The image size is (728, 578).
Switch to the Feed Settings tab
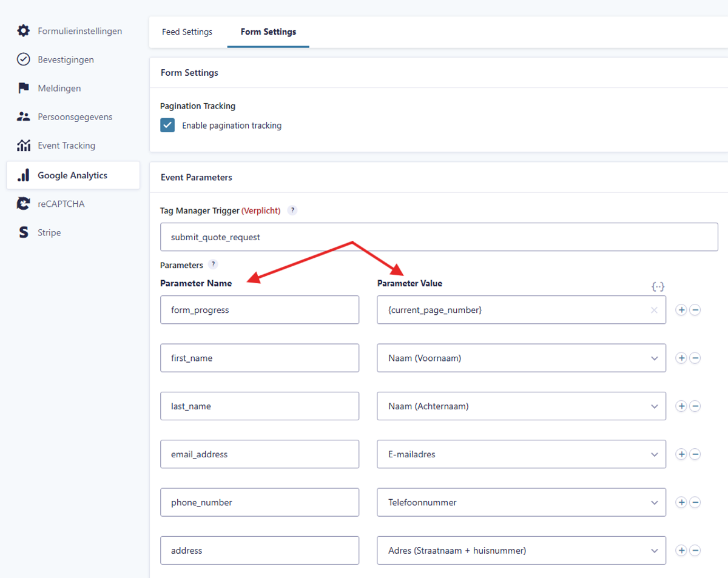pyautogui.click(x=187, y=32)
